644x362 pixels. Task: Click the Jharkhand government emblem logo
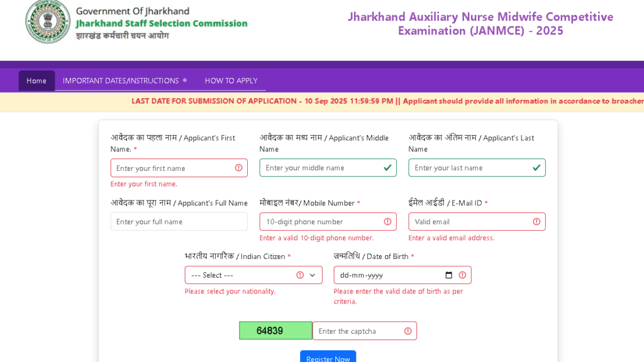coord(48,21)
